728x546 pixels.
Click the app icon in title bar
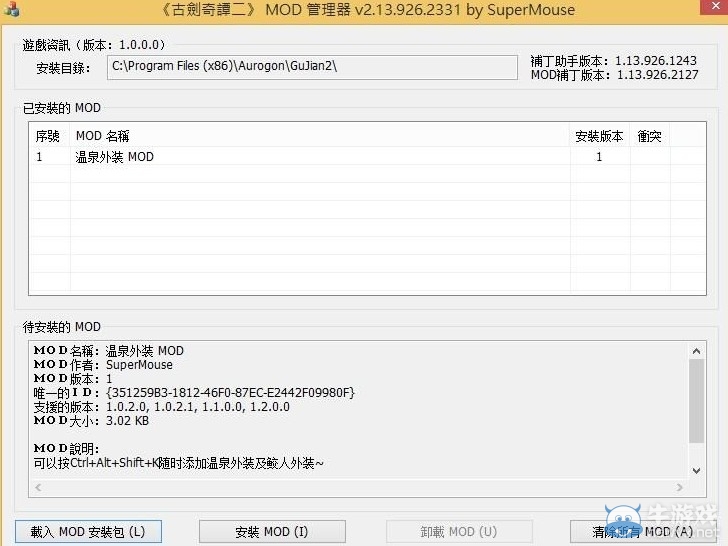pyautogui.click(x=11, y=9)
